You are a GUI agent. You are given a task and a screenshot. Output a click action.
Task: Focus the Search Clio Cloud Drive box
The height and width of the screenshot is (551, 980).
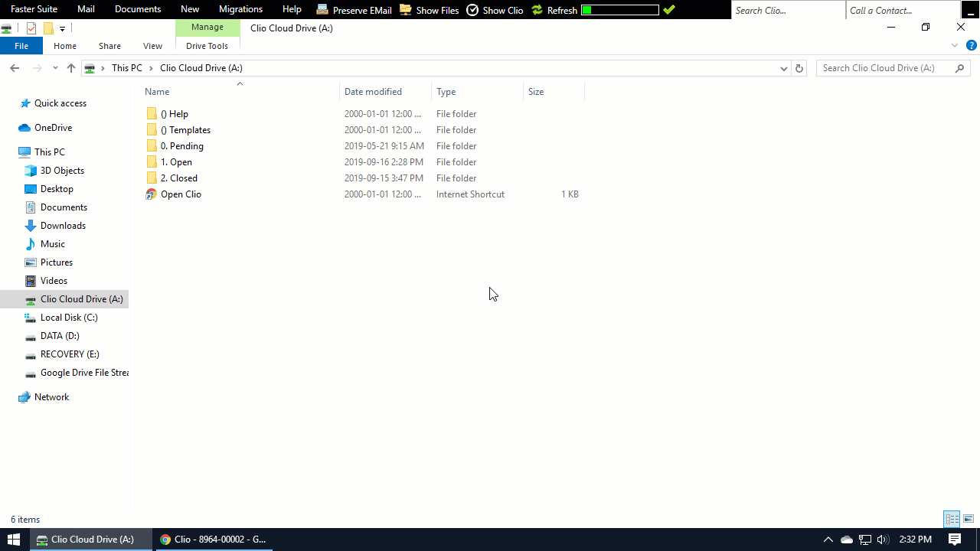(x=893, y=68)
